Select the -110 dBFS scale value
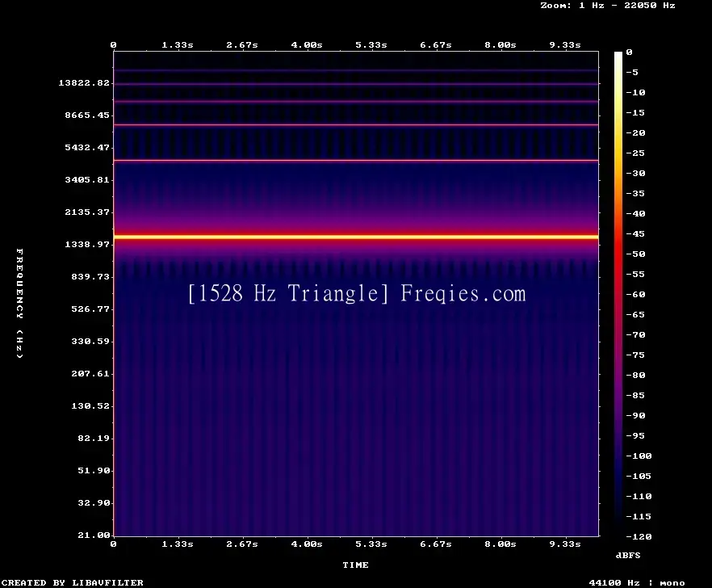This screenshot has height=588, width=712. [x=639, y=496]
